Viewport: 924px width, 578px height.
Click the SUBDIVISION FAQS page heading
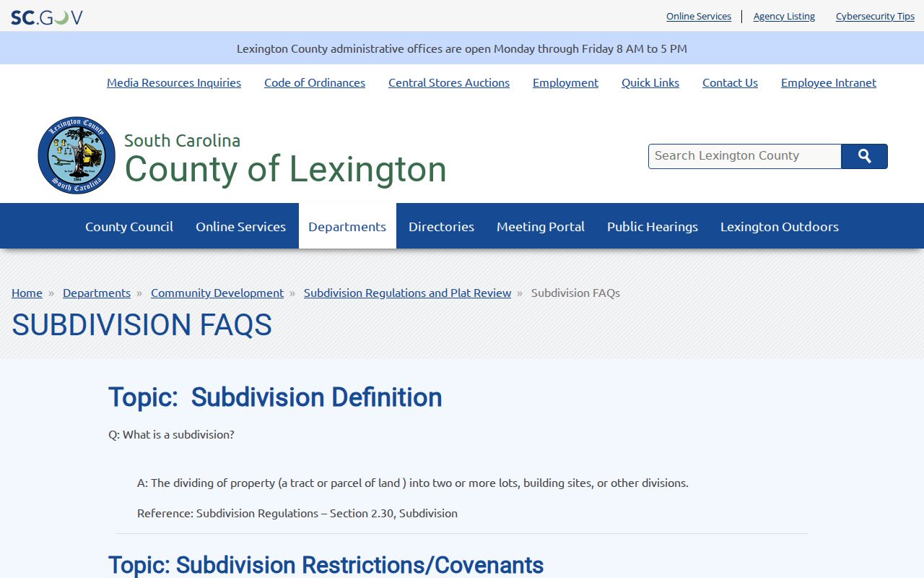coord(141,325)
